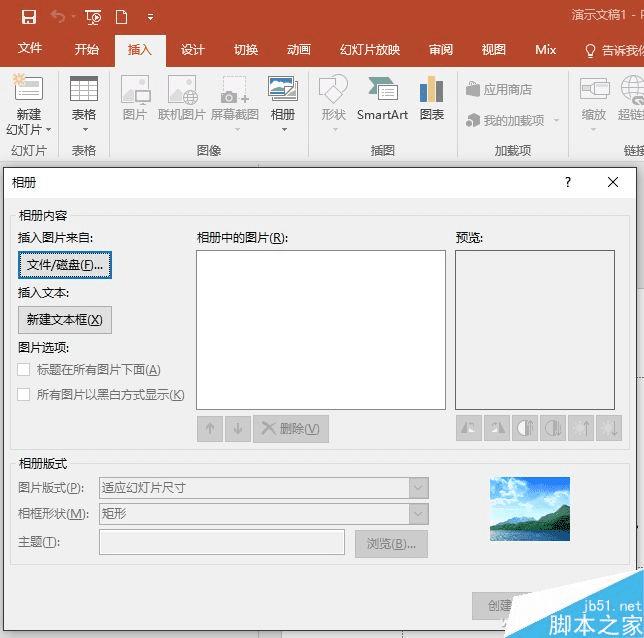
Task: Open the 视图 ribbon tab
Action: [494, 50]
